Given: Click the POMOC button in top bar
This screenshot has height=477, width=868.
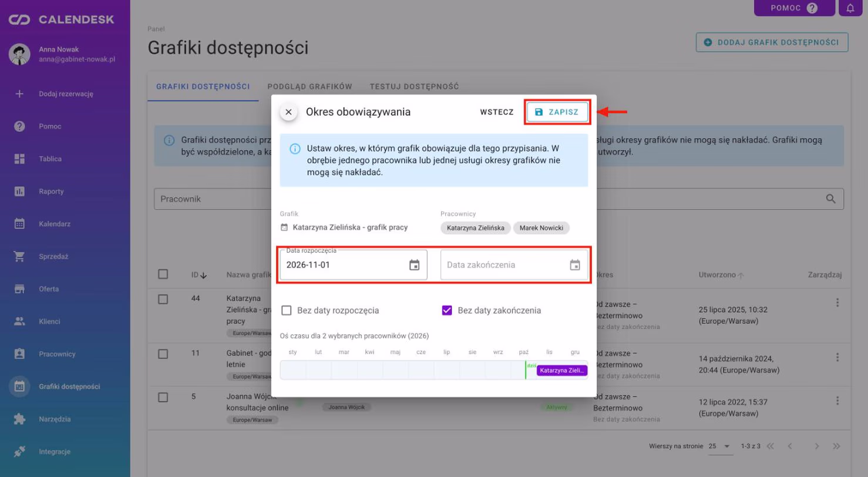Looking at the screenshot, I should (795, 8).
